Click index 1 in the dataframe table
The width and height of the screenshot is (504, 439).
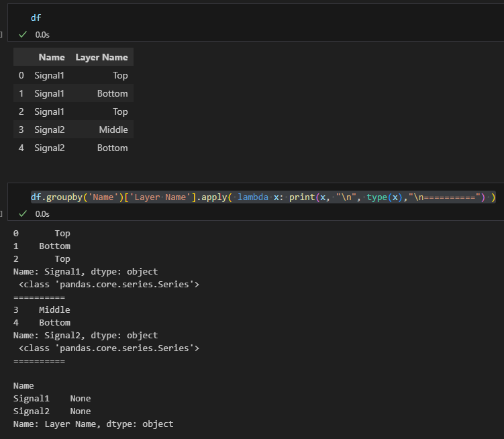coord(21,93)
